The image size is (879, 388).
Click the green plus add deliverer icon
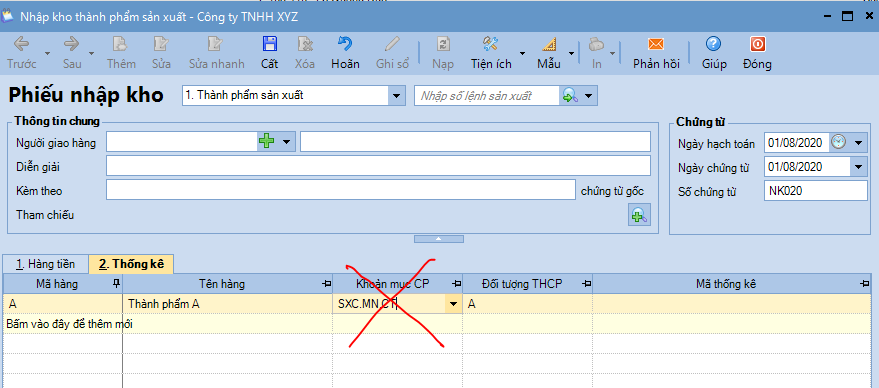(266, 142)
